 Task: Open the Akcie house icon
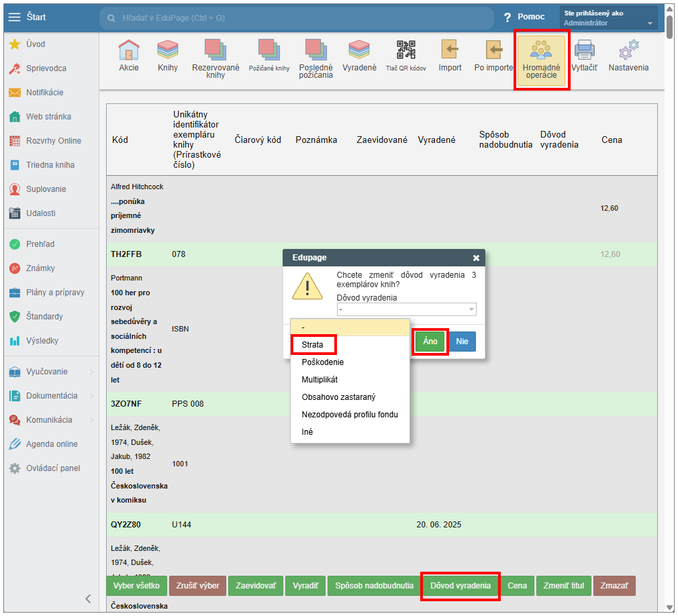click(x=129, y=50)
